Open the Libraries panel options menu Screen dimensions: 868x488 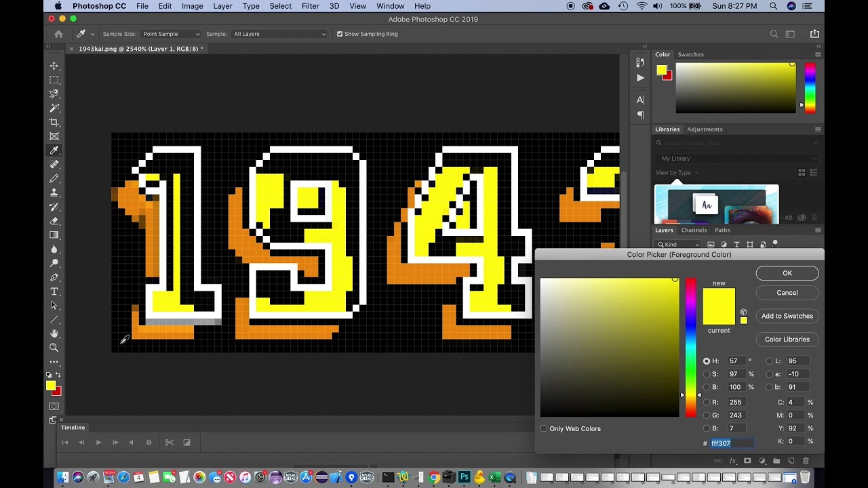(818, 129)
